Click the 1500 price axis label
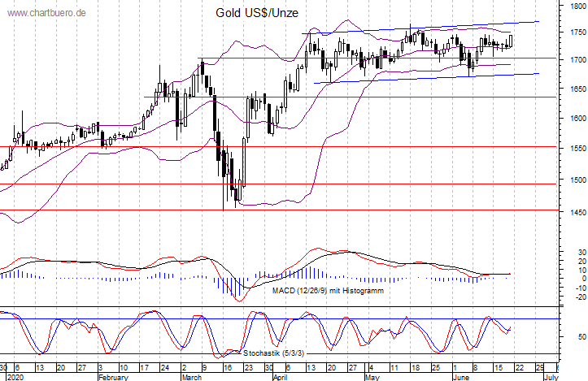This screenshot has height=381, width=588. click(573, 180)
